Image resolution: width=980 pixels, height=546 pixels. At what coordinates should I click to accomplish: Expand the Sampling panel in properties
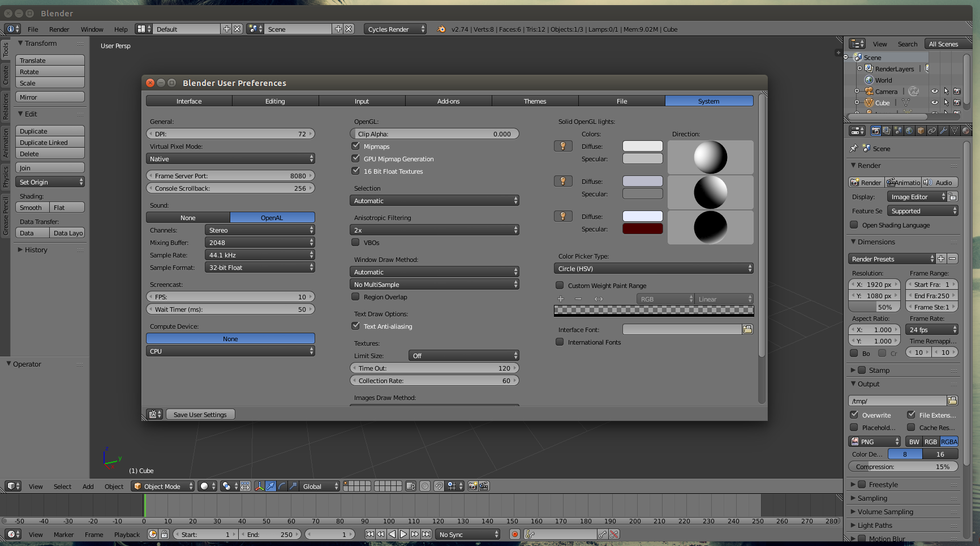853,498
